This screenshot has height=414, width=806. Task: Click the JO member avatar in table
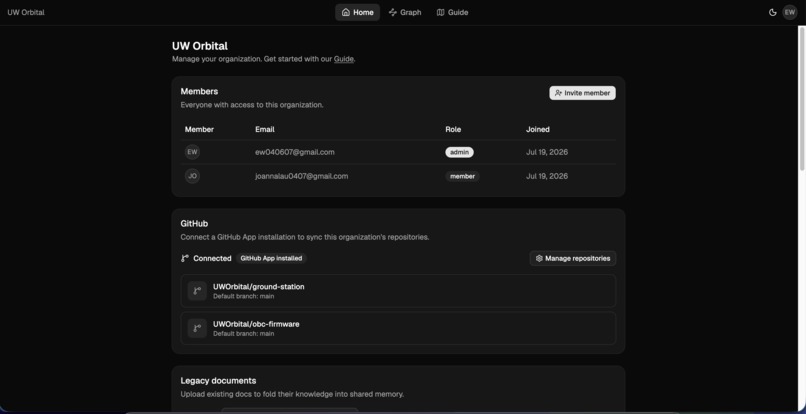(192, 176)
